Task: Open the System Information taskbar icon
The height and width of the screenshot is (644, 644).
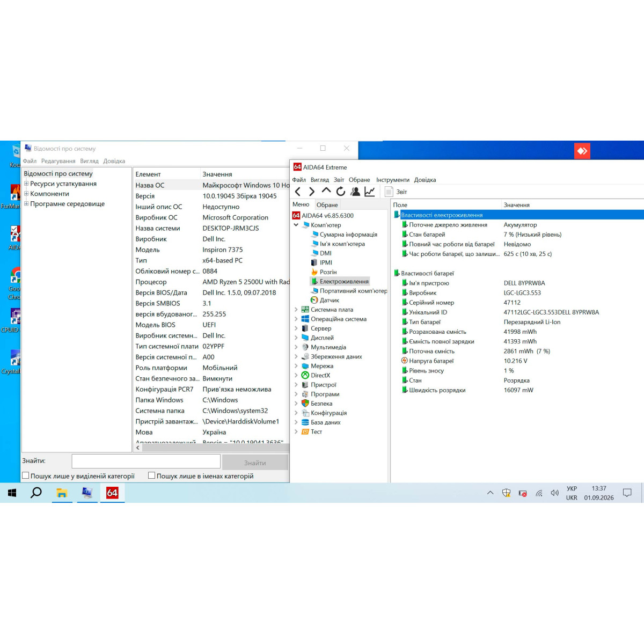Action: (x=87, y=493)
